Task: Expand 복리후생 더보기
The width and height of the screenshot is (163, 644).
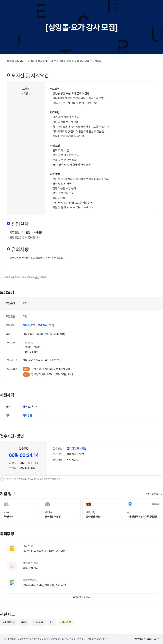Action: (x=81, y=597)
